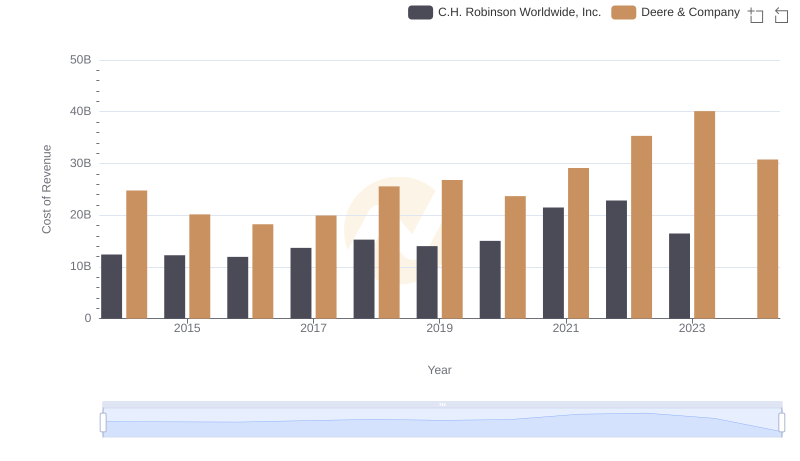The width and height of the screenshot is (800, 461).
Task: Click the top move bar of zoom slider
Action: [x=442, y=404]
